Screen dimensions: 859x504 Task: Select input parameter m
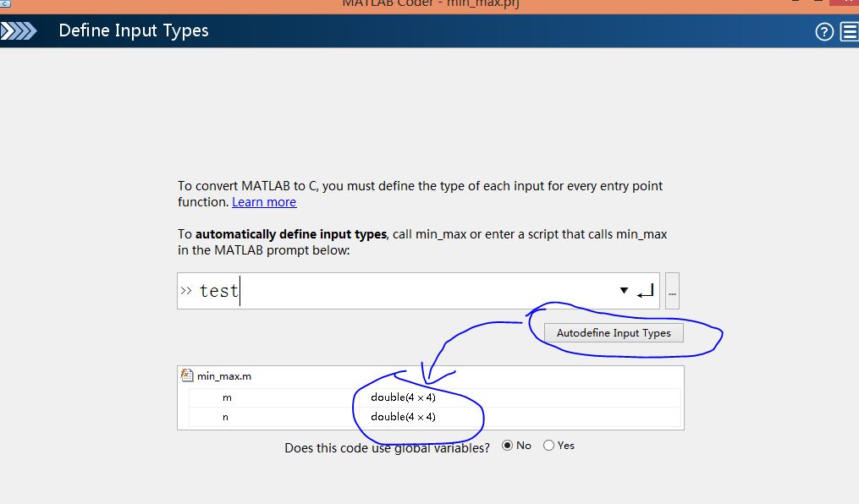[227, 397]
